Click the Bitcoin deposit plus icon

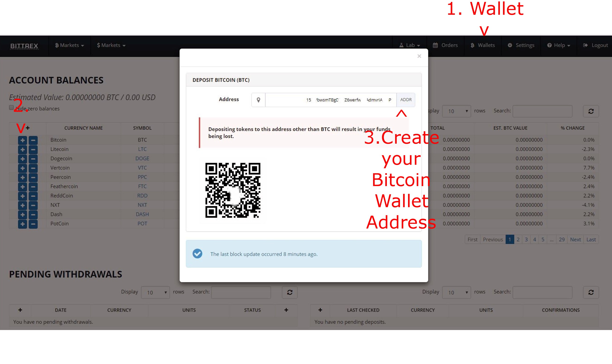point(22,139)
